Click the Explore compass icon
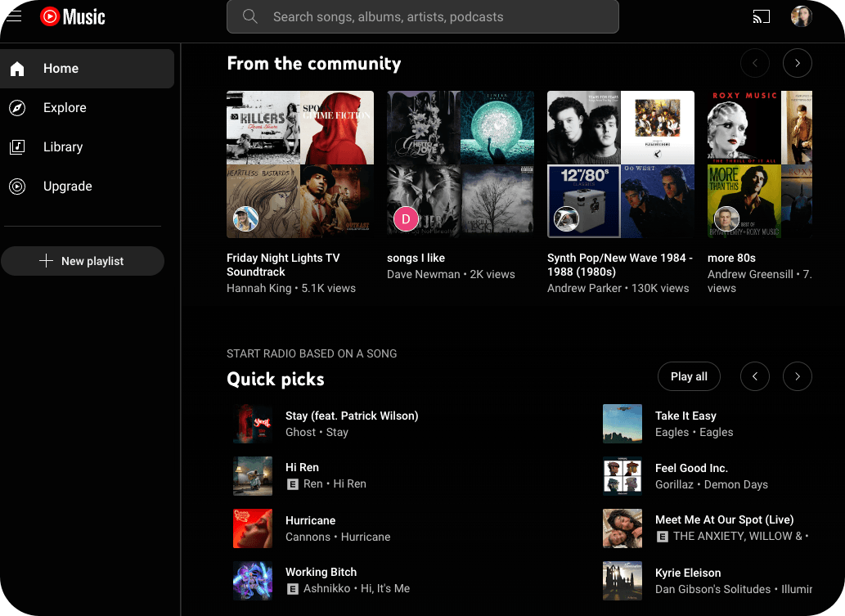The image size is (845, 616). tap(17, 108)
